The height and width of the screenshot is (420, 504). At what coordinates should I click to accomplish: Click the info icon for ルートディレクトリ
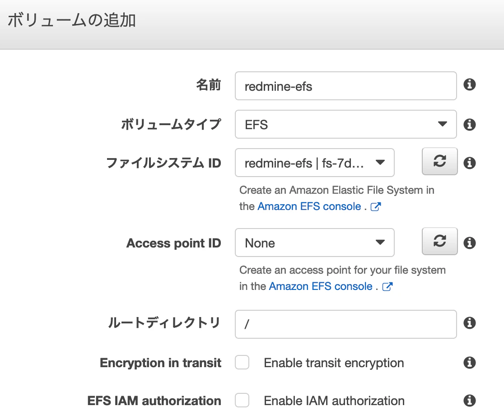[x=469, y=322]
